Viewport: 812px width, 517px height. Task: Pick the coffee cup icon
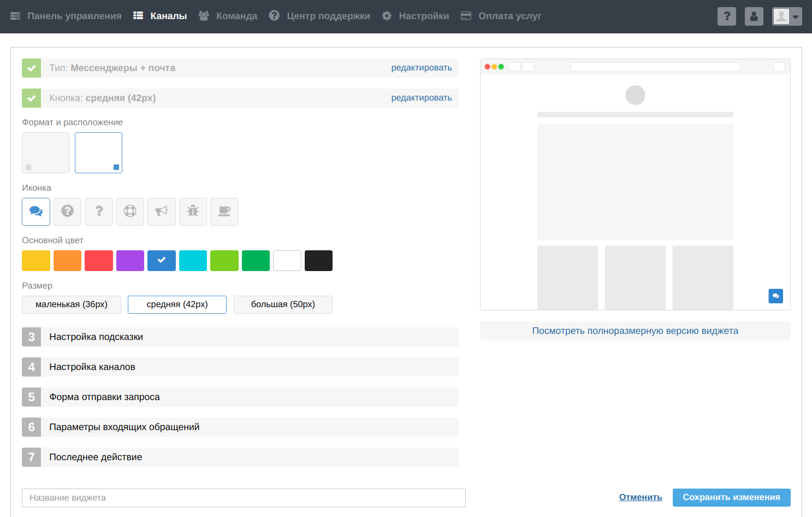click(224, 211)
